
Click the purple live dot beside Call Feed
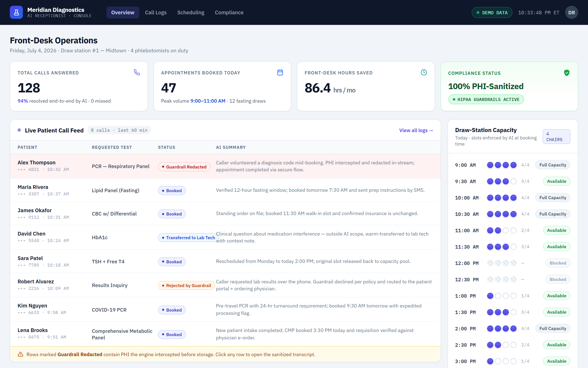pyautogui.click(x=19, y=130)
